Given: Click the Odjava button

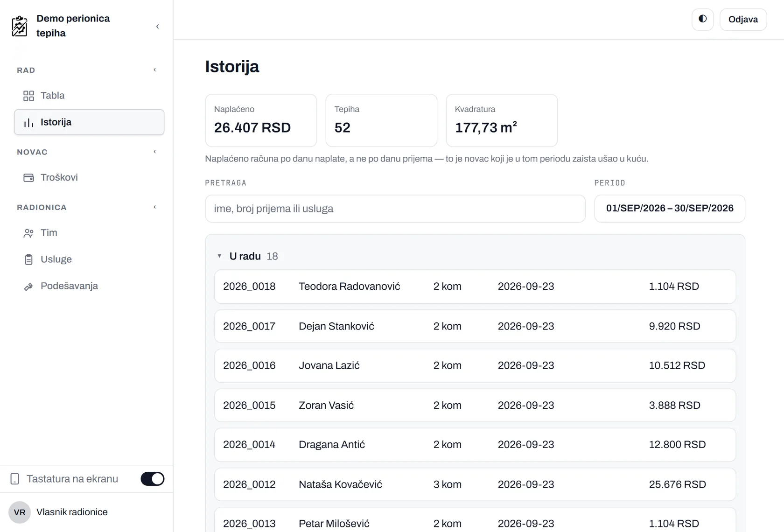Looking at the screenshot, I should tap(743, 19).
